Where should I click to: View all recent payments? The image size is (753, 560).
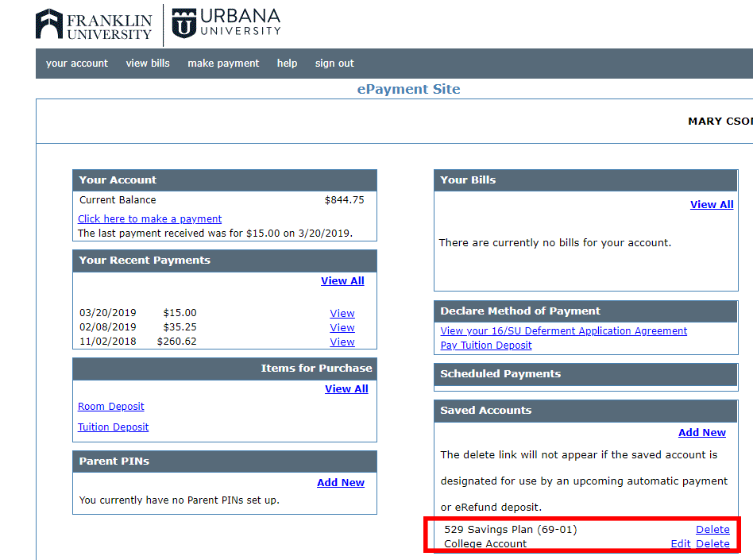pyautogui.click(x=342, y=281)
